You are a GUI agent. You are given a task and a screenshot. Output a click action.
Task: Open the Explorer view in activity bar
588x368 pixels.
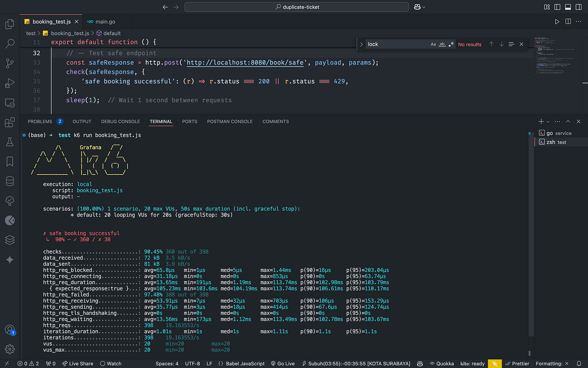(x=10, y=24)
